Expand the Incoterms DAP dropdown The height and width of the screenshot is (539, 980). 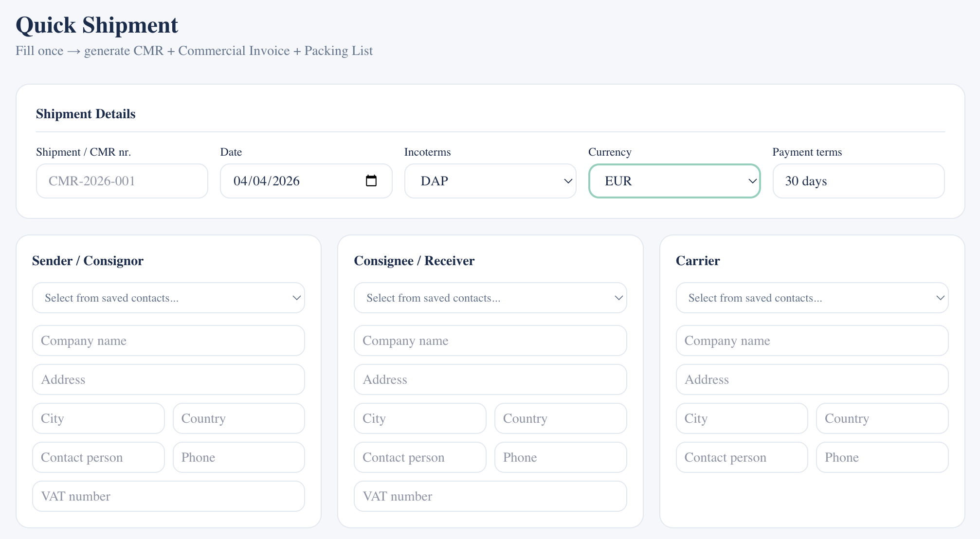[490, 181]
